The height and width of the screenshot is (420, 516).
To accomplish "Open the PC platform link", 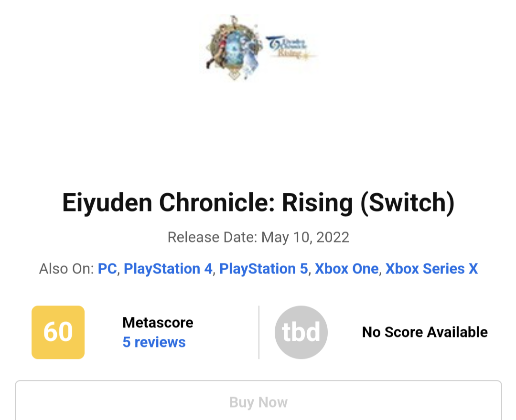I will 107,269.
